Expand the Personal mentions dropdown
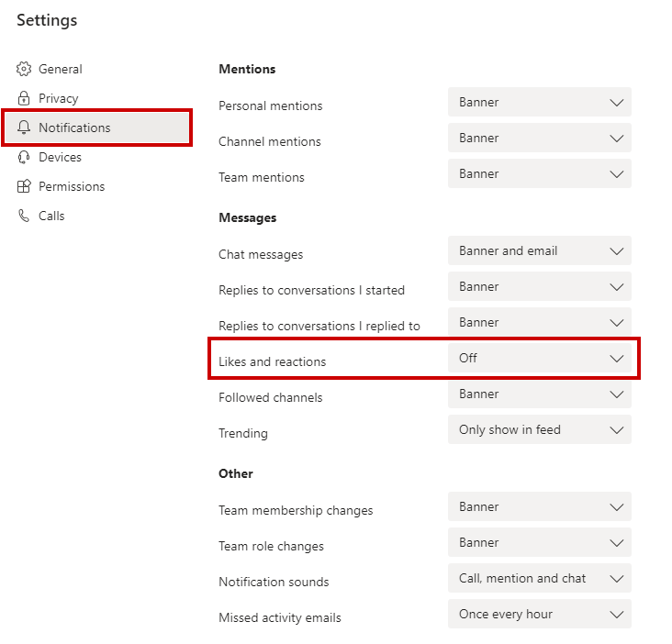Screen dimensions: 672x644 click(x=539, y=103)
